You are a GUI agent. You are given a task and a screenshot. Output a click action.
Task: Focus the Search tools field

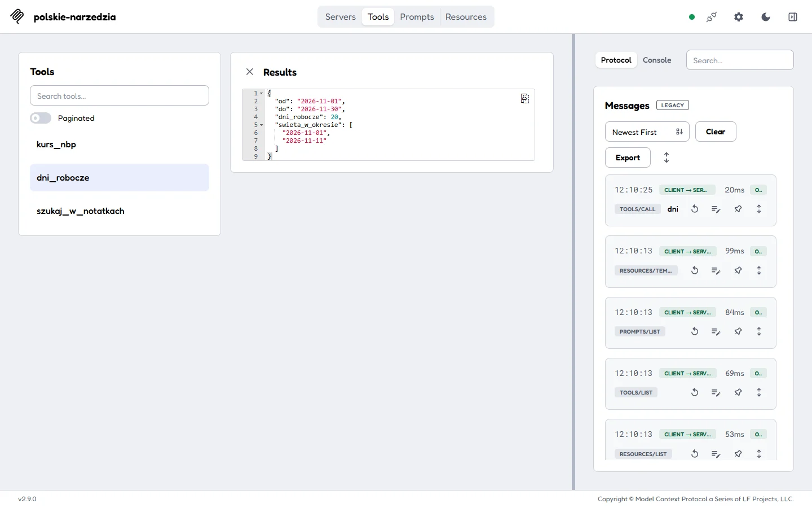coord(120,96)
